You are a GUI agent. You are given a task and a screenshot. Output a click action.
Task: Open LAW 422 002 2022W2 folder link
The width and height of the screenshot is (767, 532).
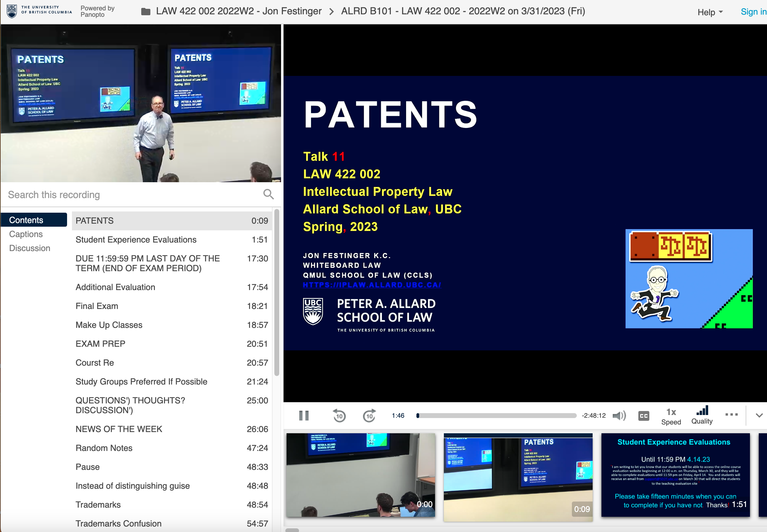click(239, 11)
